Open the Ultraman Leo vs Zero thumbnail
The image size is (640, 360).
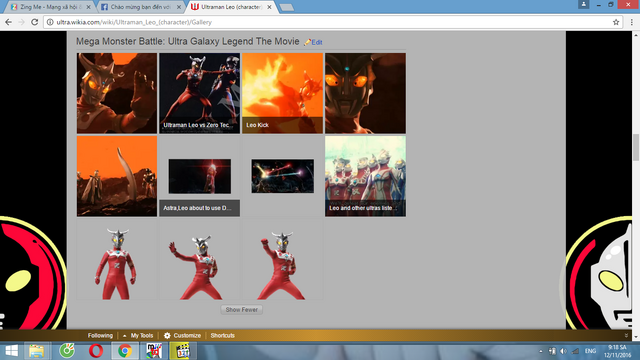200,93
